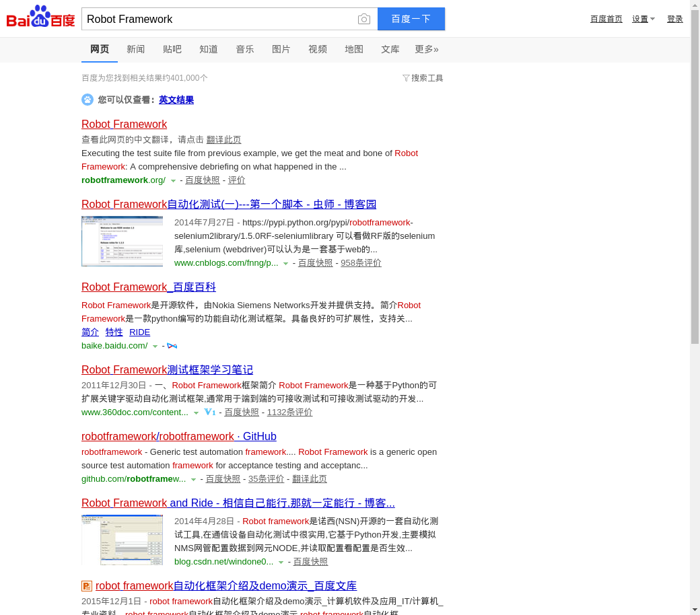Expand dropdown arrow next to www.360doc.com URL
This screenshot has height=615, width=700.
tap(196, 413)
